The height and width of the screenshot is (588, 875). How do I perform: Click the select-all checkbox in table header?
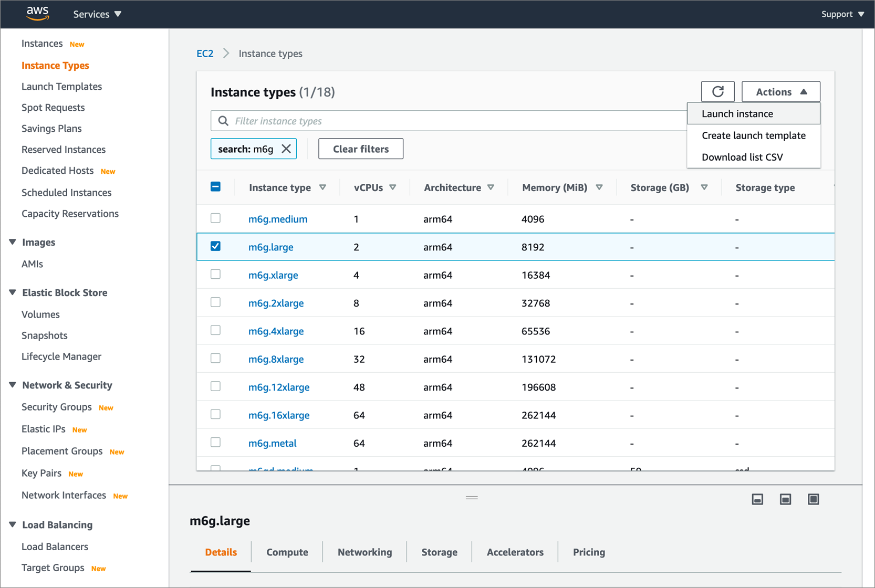215,186
